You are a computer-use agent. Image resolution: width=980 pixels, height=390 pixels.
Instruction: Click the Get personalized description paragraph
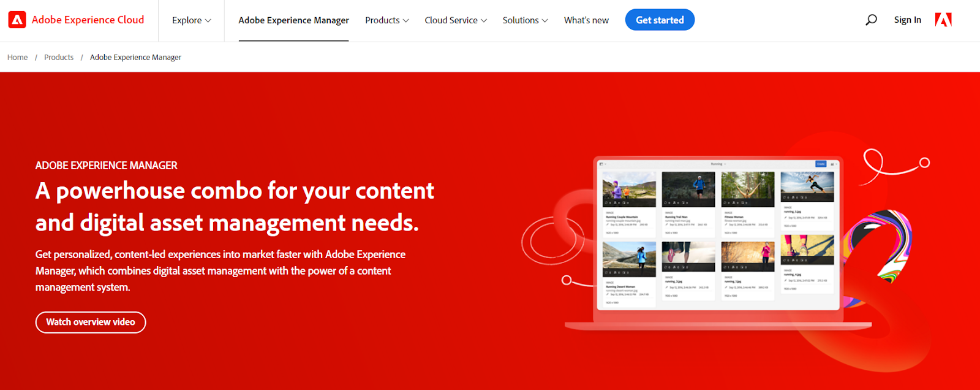221,270
